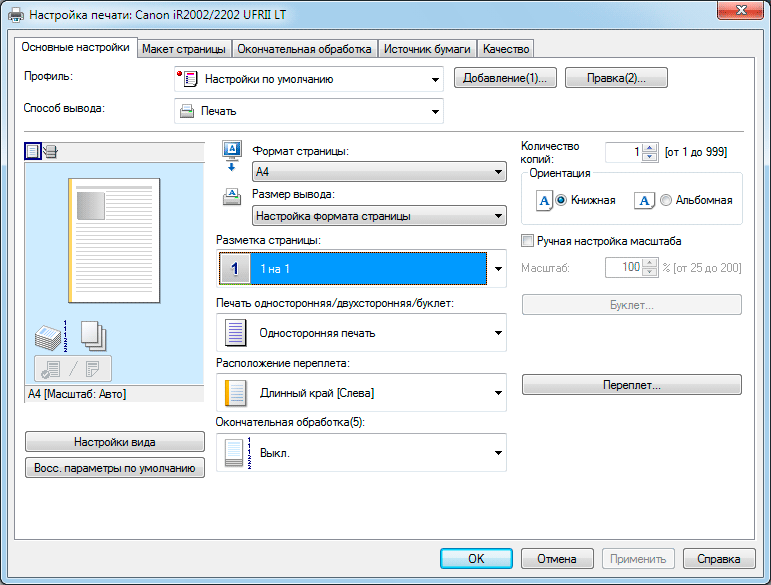Click the one-sided printing page icon

235,333
